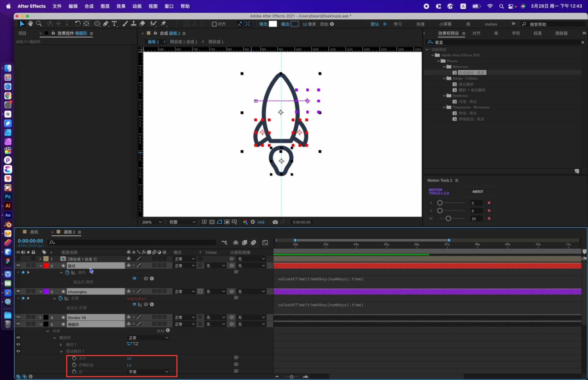The height and width of the screenshot is (380, 588).
Task: Enable the 对齐 snapping checkbox
Action: pos(214,24)
